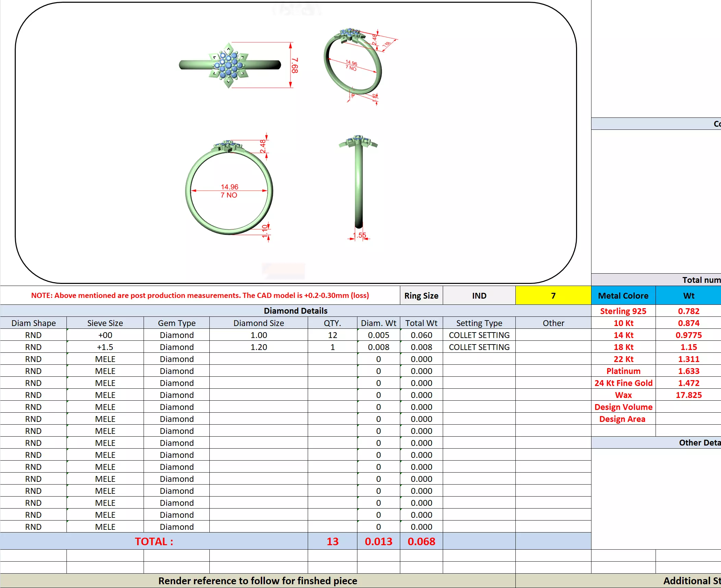The width and height of the screenshot is (721, 588).
Task: Select the total weight 0.068 cell
Action: click(421, 541)
